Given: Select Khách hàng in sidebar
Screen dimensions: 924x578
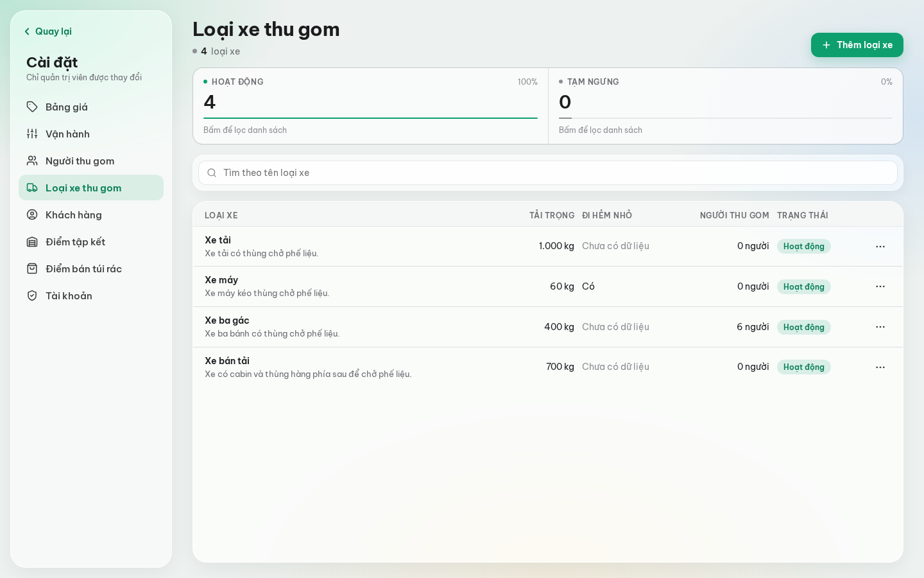Looking at the screenshot, I should click(x=91, y=215).
